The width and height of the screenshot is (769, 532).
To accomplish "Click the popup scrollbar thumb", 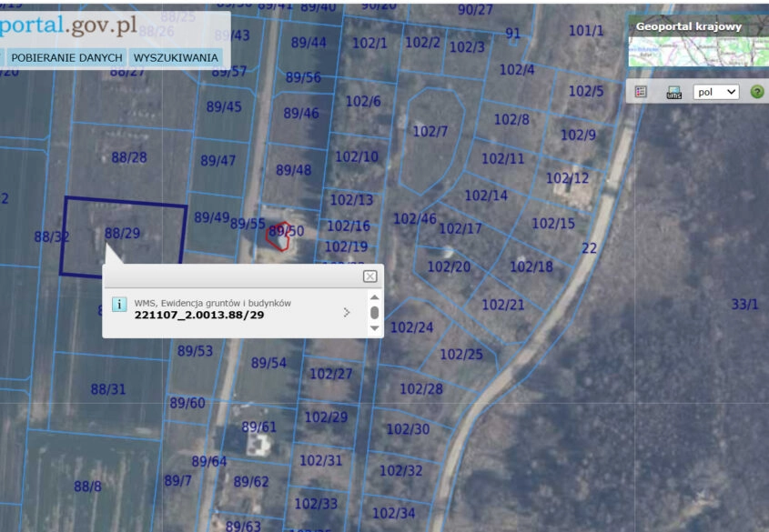I will click(374, 312).
